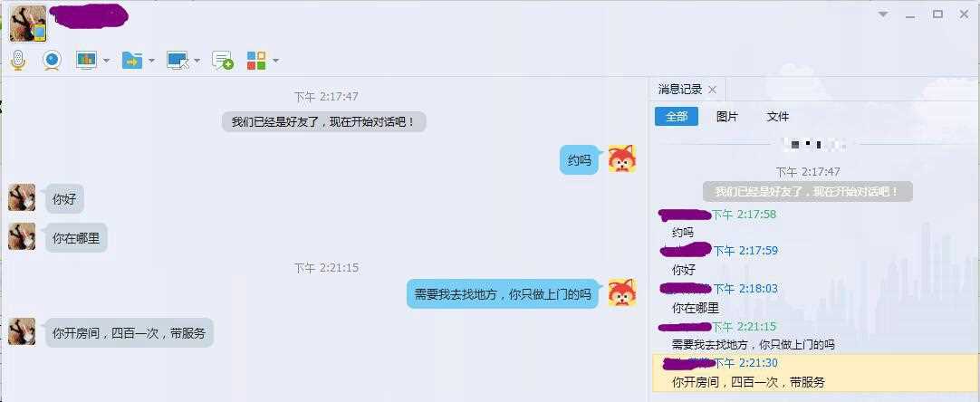This screenshot has height=402, width=980.
Task: Switch to the 图片 filter tab
Action: [727, 116]
